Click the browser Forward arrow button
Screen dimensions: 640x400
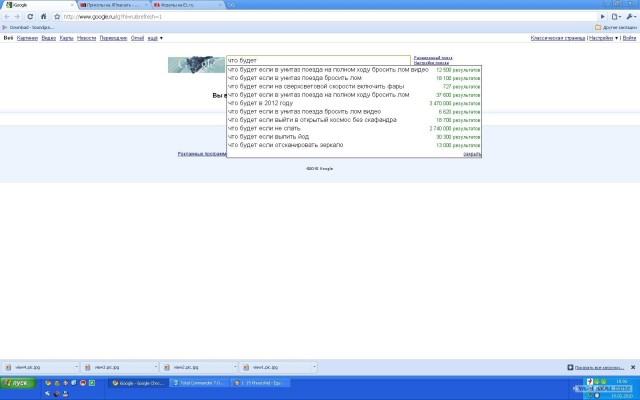click(17, 17)
